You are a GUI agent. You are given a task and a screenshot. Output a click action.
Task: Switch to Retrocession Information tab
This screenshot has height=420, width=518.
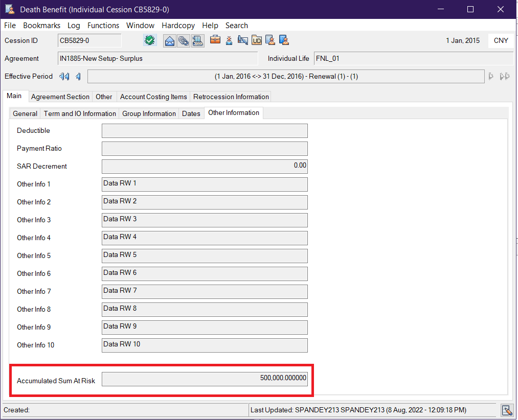(x=231, y=97)
